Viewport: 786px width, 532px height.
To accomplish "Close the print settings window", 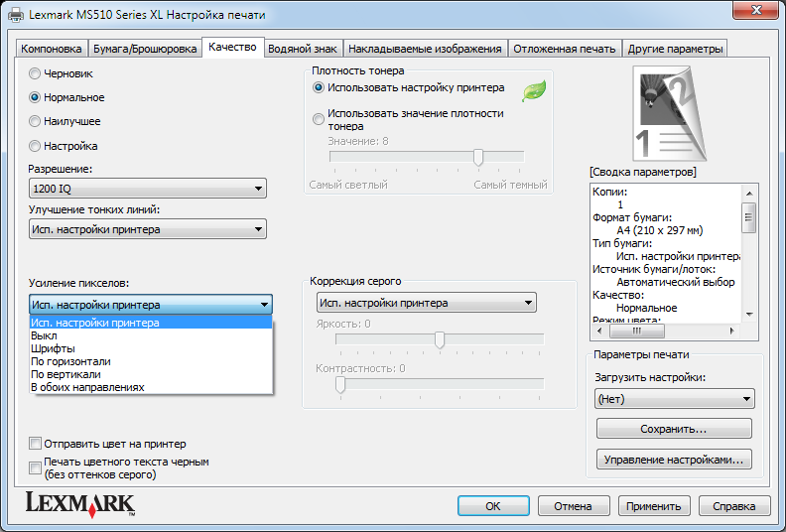I will coord(756,10).
